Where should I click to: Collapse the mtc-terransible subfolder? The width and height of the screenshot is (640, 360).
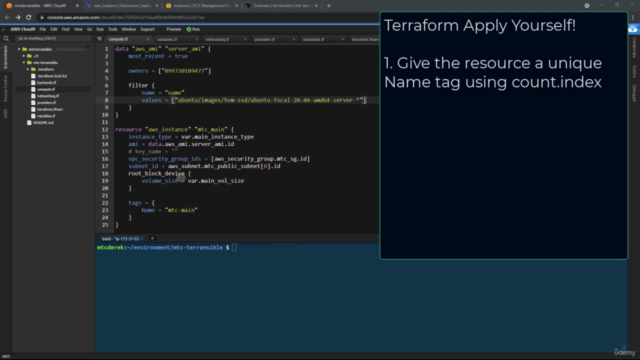24,62
